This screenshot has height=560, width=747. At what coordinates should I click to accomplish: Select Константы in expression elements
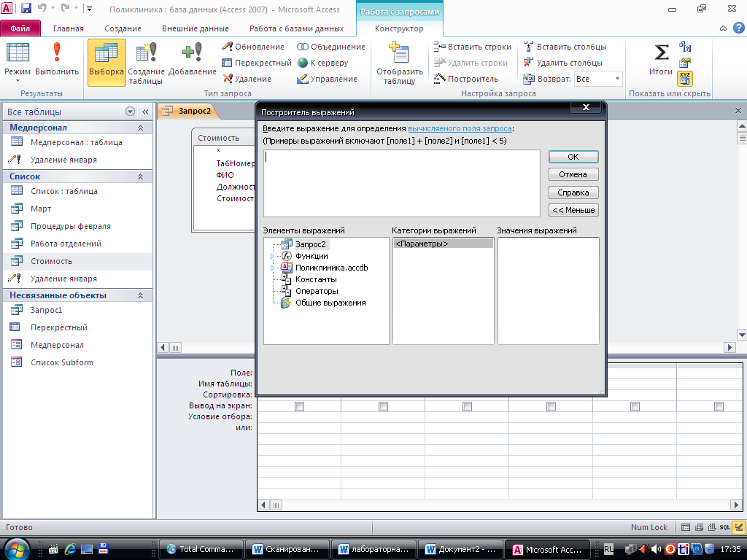316,279
